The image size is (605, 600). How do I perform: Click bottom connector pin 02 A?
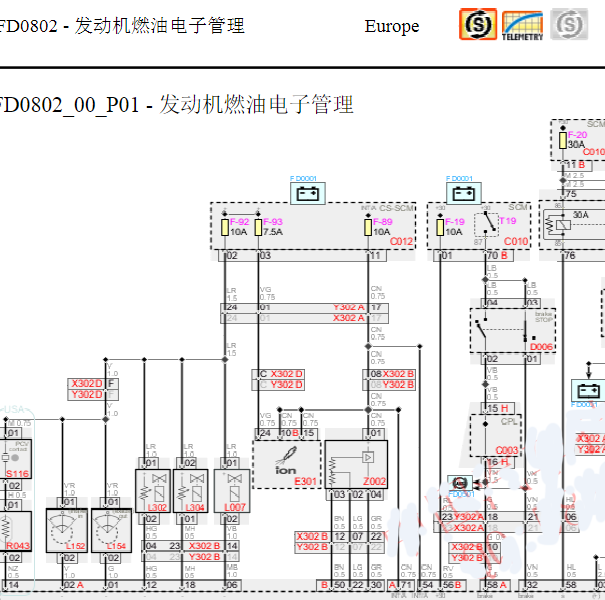[73, 585]
